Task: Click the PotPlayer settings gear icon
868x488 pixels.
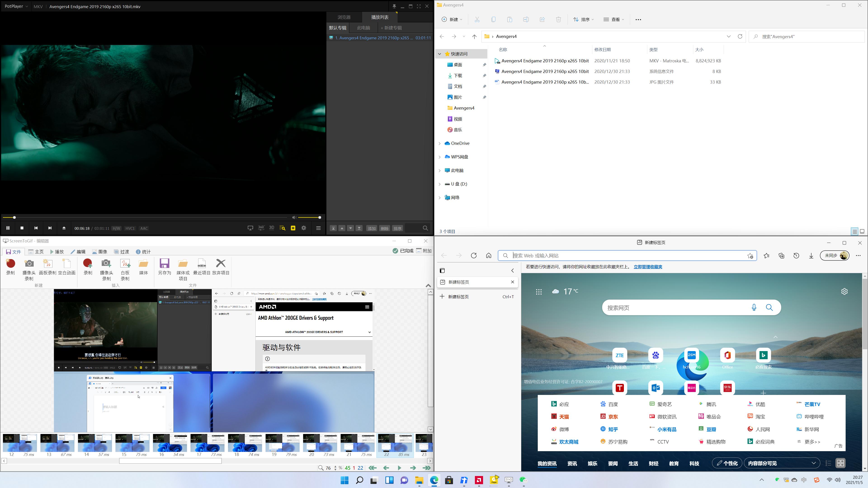Action: tap(304, 228)
